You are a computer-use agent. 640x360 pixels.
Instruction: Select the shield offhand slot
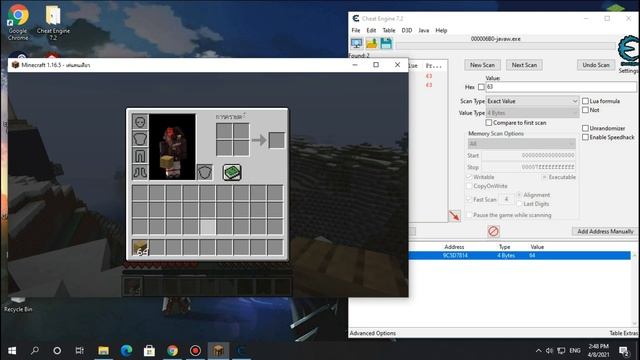click(x=204, y=172)
